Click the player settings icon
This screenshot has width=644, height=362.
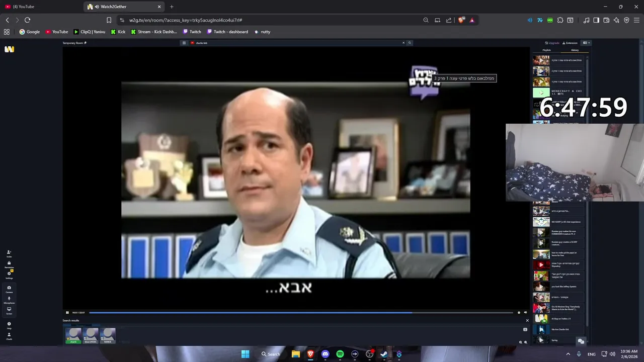tap(519, 313)
